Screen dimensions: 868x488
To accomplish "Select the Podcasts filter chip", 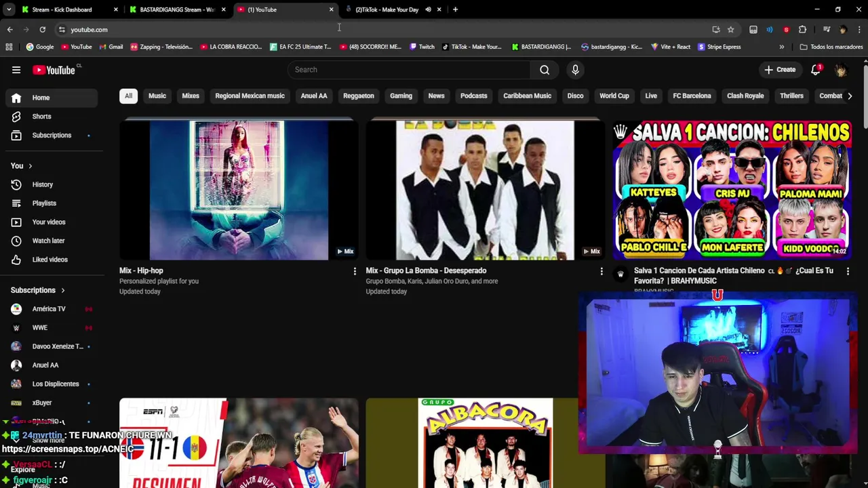I will [474, 96].
